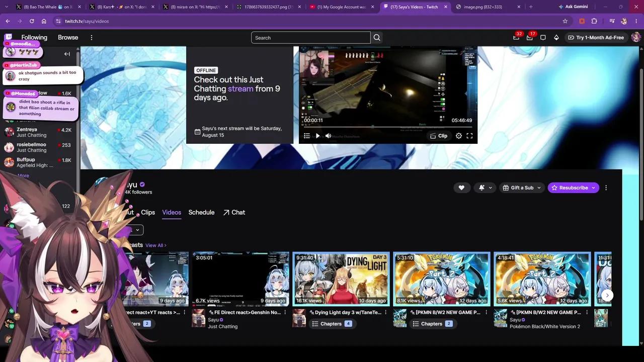Viewport: 644px width, 362px height.
Task: Open the Twitch header more-options menu
Action: pos(91,37)
